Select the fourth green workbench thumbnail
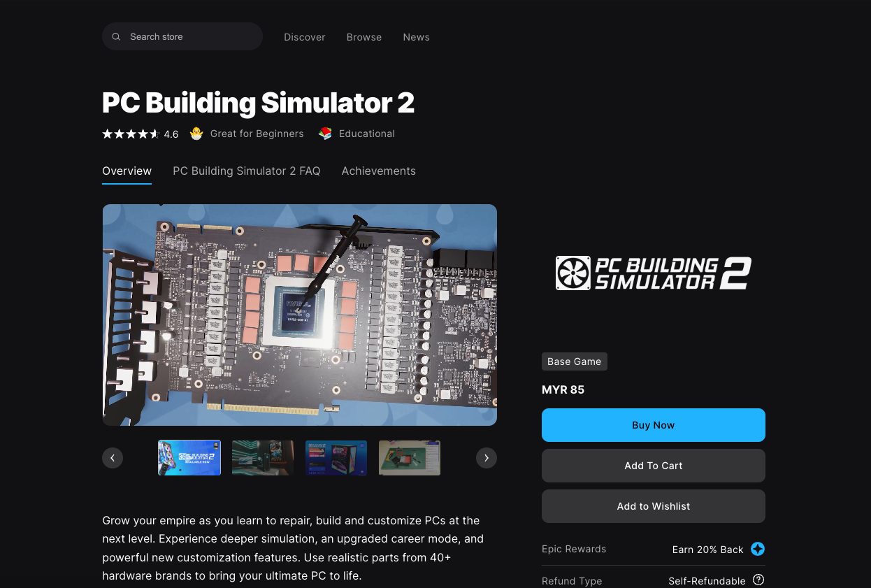 (410, 458)
